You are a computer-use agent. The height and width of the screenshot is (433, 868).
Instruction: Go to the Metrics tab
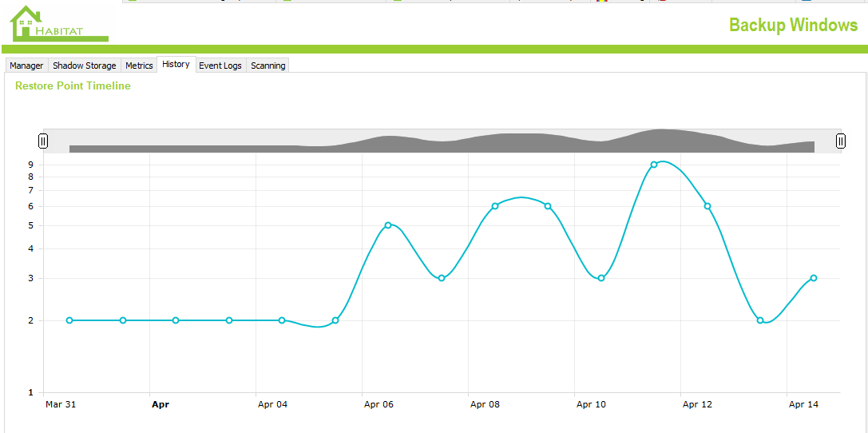(139, 66)
